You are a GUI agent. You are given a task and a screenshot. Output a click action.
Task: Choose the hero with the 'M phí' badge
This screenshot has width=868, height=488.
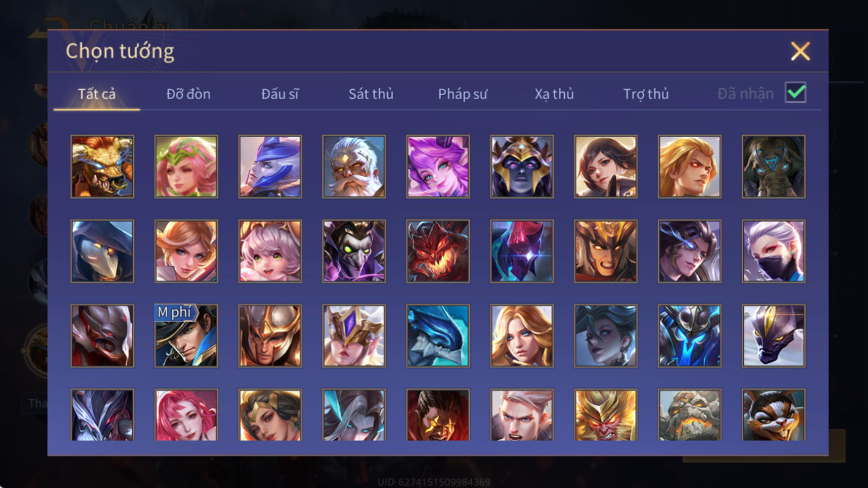point(186,336)
